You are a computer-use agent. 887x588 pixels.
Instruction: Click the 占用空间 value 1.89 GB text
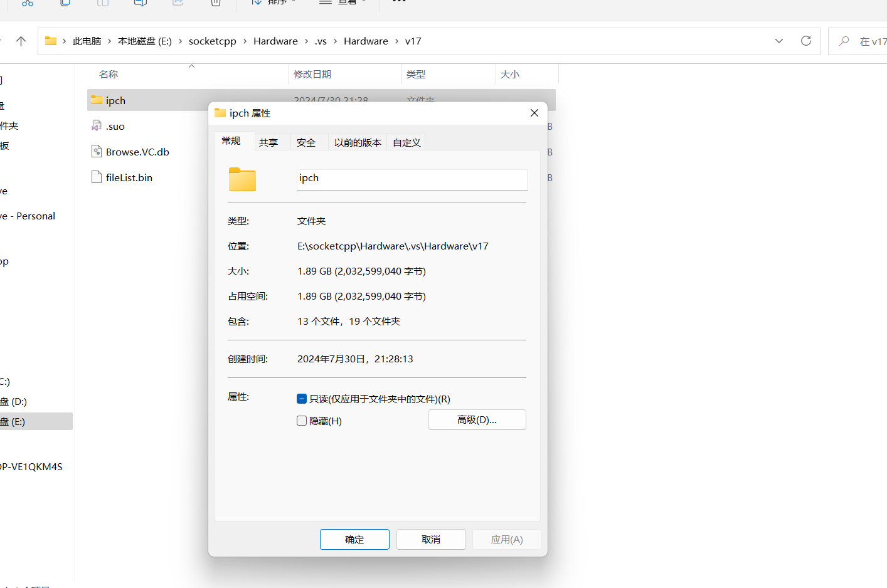[361, 296]
